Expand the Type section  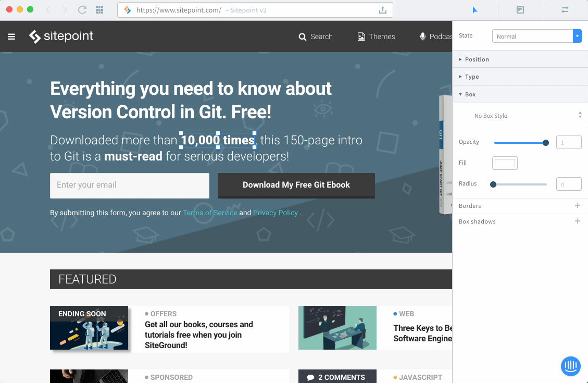(x=520, y=77)
